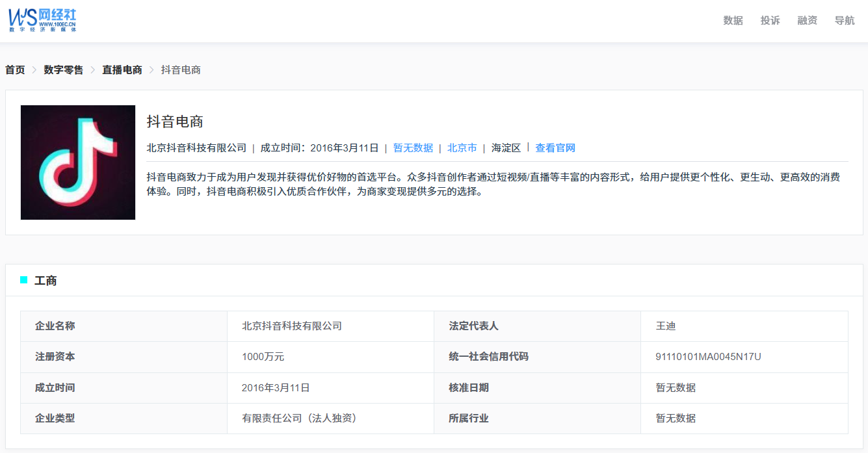Image resolution: width=868 pixels, height=453 pixels.
Task: Navigate to 首页 via the breadcrumb
Action: click(14, 70)
